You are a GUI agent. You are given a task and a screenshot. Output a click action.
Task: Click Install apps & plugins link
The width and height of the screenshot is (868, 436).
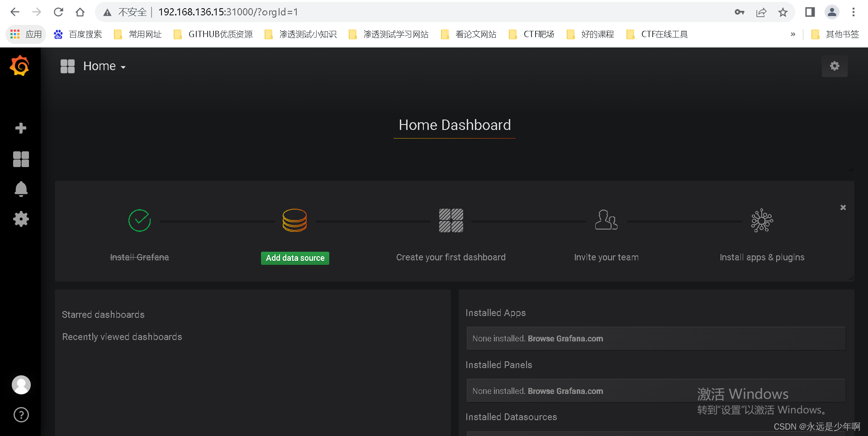pyautogui.click(x=762, y=257)
